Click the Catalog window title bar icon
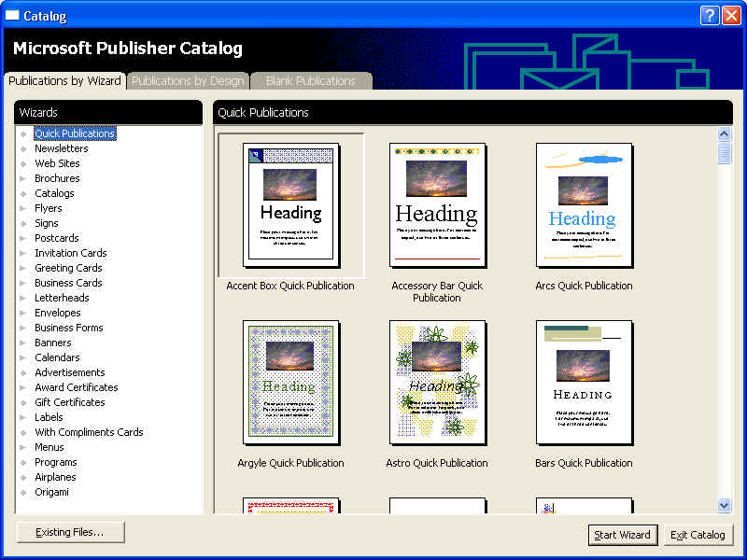Screen dimensions: 747x560 coord(12,16)
